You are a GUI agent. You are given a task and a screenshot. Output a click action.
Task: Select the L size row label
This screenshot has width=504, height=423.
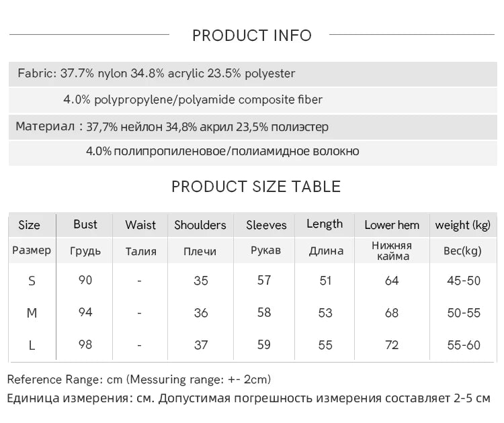32,345
